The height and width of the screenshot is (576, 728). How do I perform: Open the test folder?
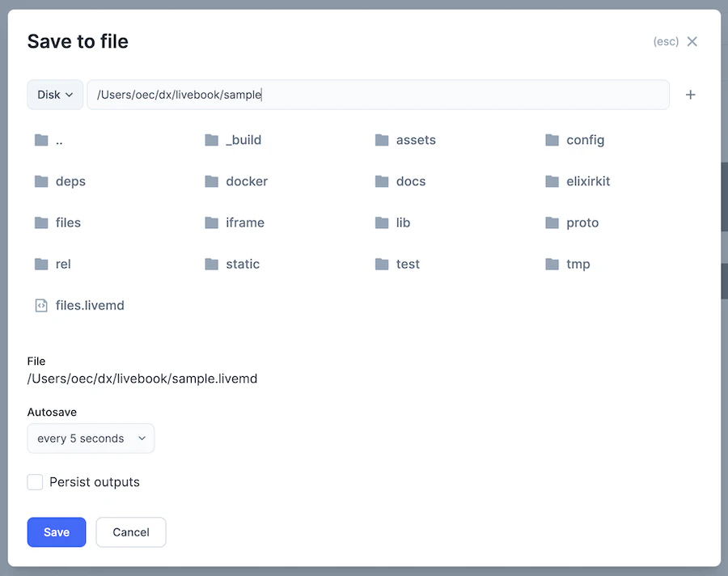397,264
